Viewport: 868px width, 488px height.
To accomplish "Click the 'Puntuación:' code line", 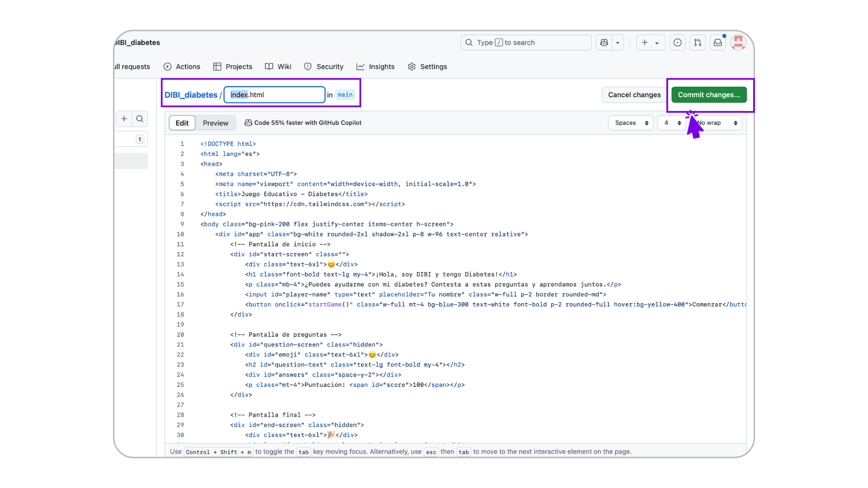I will tap(355, 385).
